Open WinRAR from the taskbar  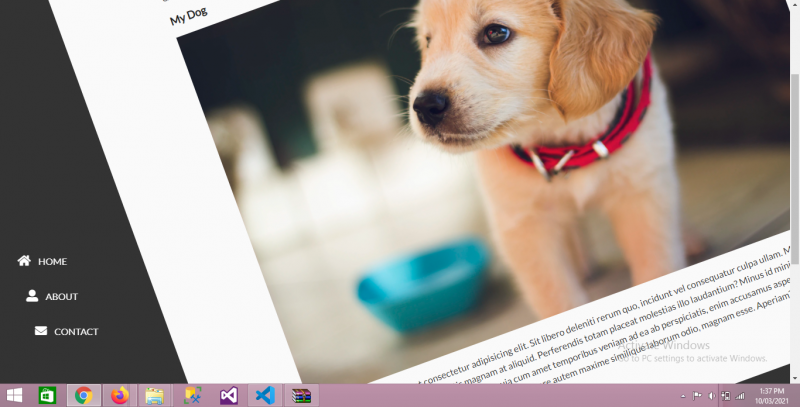[x=302, y=395]
